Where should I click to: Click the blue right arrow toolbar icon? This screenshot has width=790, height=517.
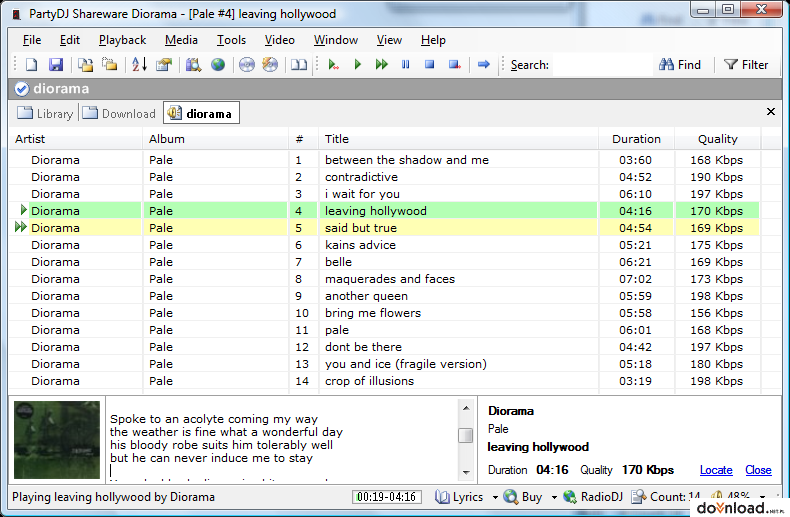click(x=484, y=64)
